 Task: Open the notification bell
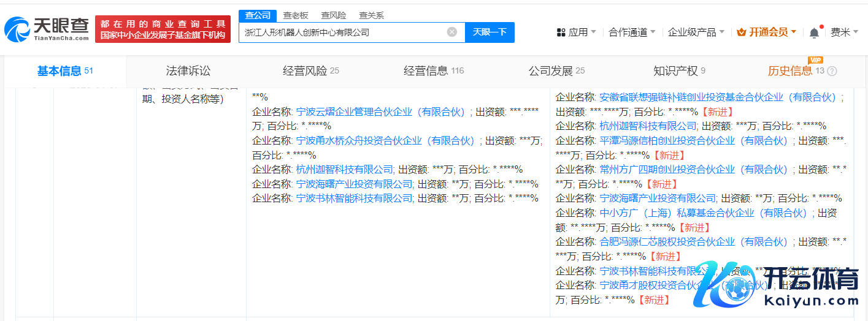(x=814, y=32)
